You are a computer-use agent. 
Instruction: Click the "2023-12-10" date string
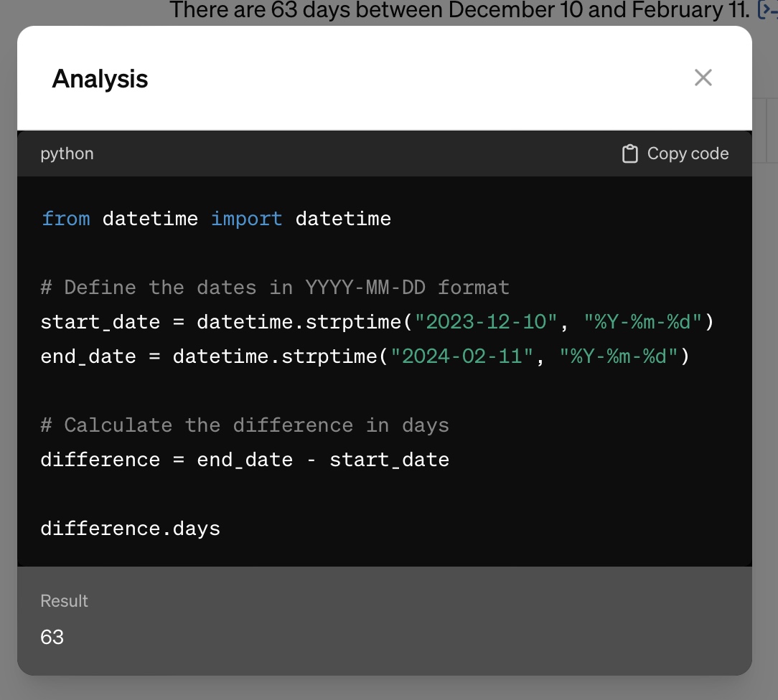tap(486, 322)
